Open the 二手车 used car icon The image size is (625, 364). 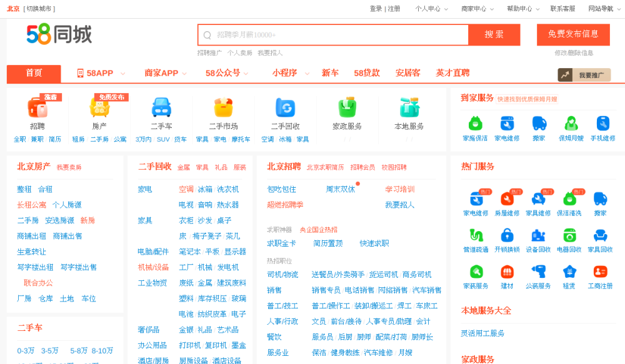coord(161,107)
